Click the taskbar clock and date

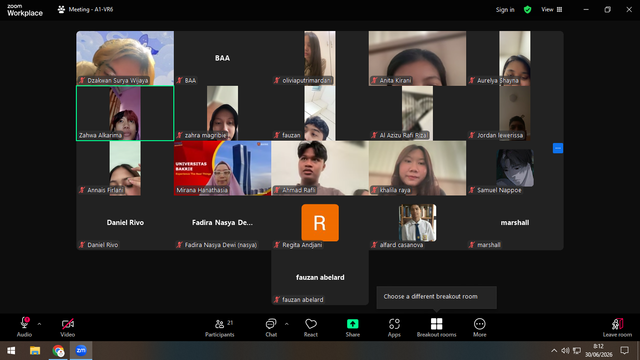point(598,351)
